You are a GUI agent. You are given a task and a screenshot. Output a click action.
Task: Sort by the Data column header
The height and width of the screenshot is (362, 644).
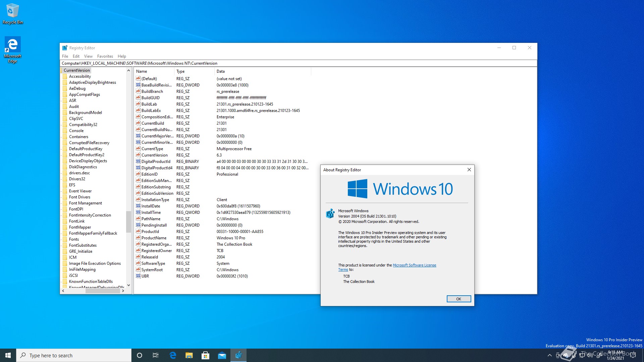(x=263, y=71)
